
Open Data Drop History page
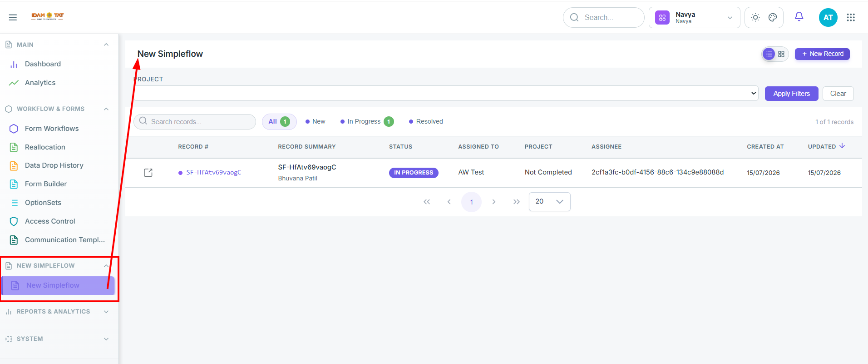54,165
